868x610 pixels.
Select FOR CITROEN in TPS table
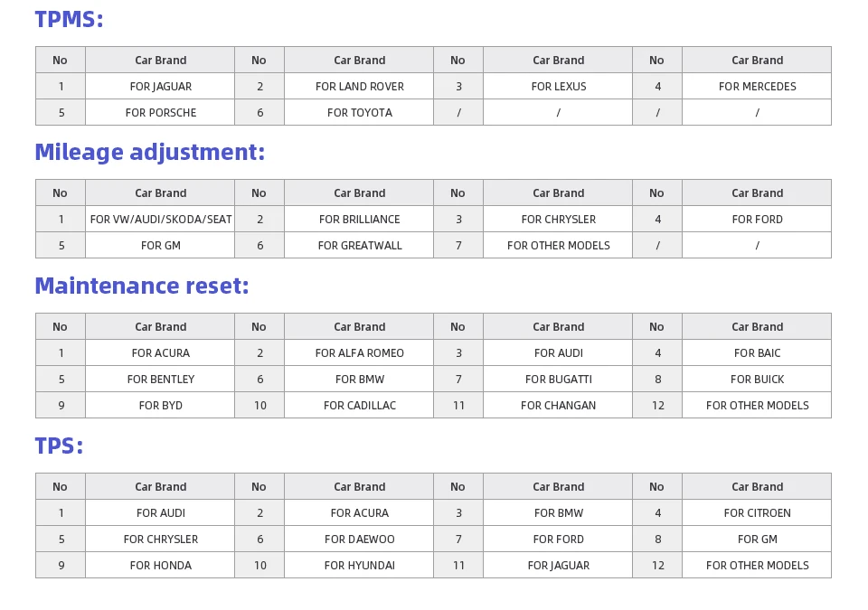757,513
